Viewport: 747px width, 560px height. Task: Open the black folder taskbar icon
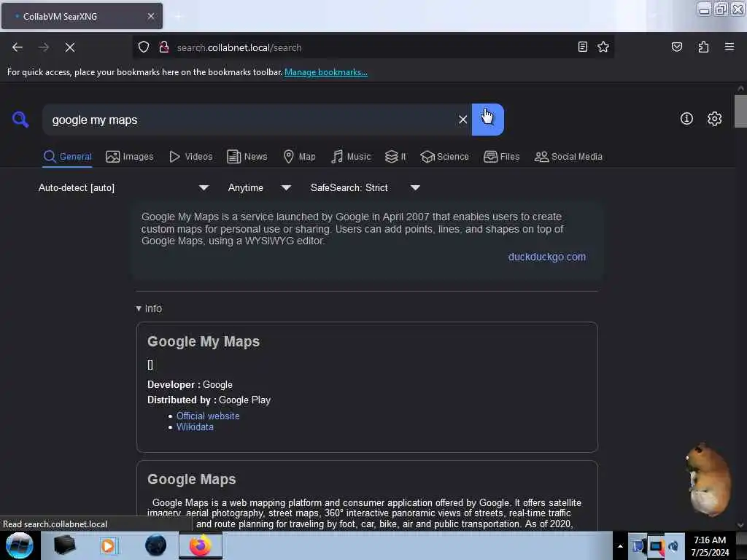[64, 545]
